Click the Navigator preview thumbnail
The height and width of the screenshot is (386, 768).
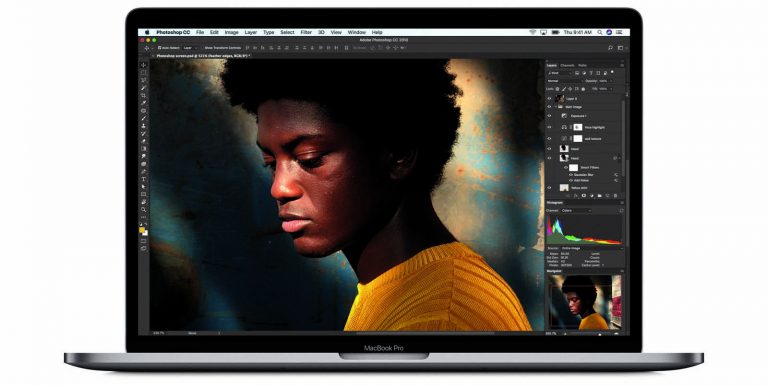coord(585,302)
